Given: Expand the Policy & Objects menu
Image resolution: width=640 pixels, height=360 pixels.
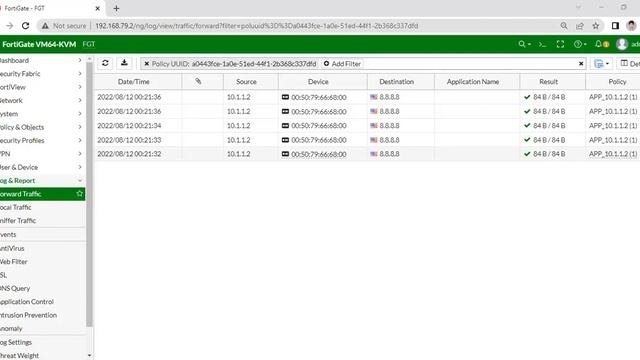Looking at the screenshot, I should [x=42, y=127].
